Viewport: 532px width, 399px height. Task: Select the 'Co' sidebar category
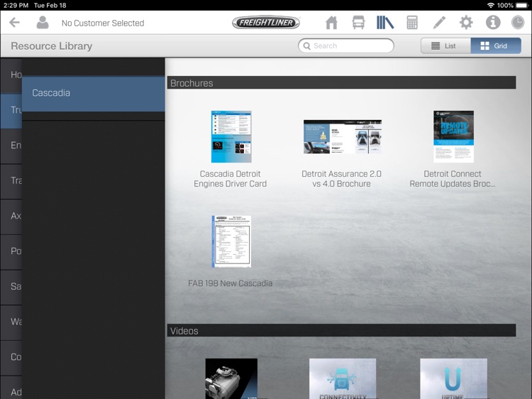(x=11, y=357)
